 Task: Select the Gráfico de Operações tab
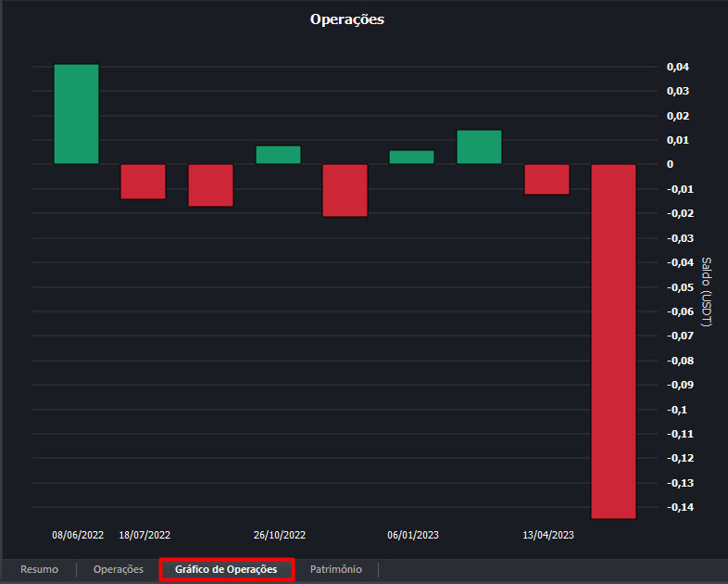226,569
